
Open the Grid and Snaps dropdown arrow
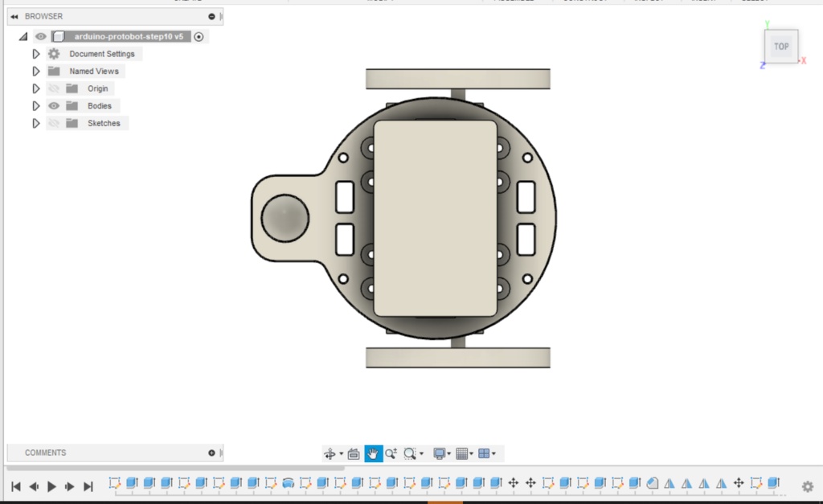point(471,453)
